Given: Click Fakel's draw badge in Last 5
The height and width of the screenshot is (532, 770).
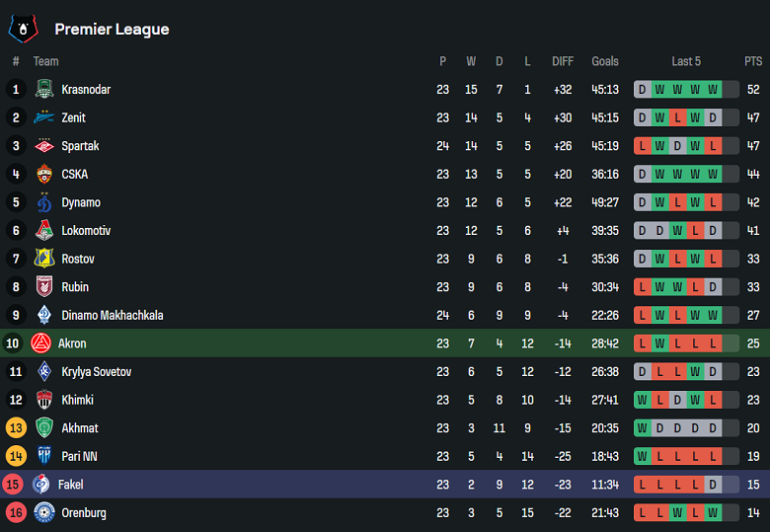Looking at the screenshot, I should click(714, 485).
